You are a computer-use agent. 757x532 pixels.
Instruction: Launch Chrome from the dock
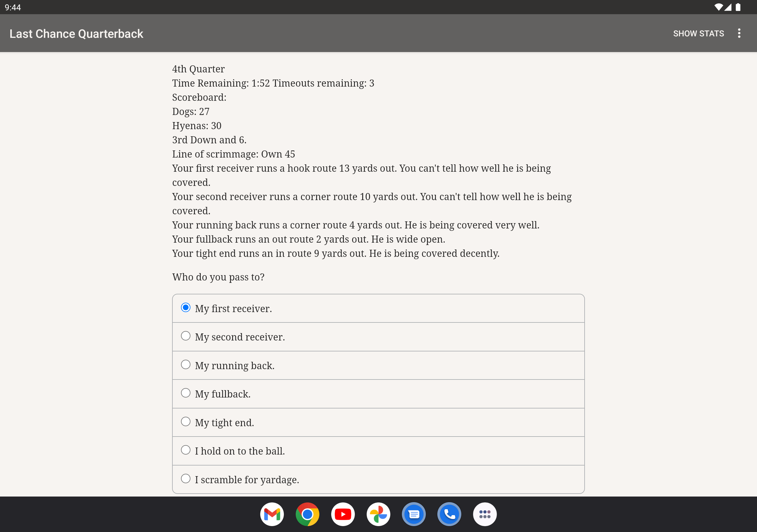(307, 514)
